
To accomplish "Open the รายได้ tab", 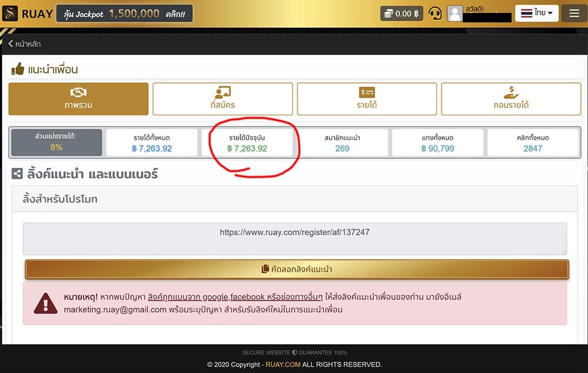I will 367,99.
